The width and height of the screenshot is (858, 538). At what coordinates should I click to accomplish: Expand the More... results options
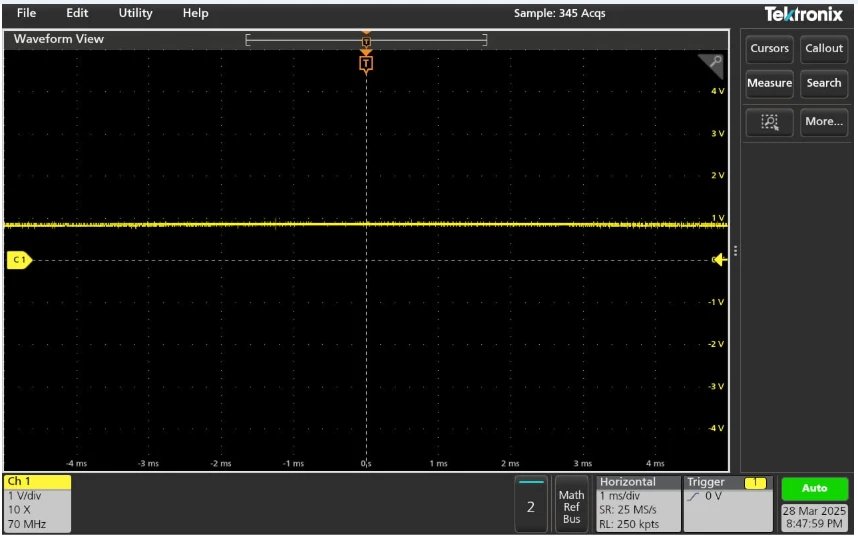coord(824,122)
